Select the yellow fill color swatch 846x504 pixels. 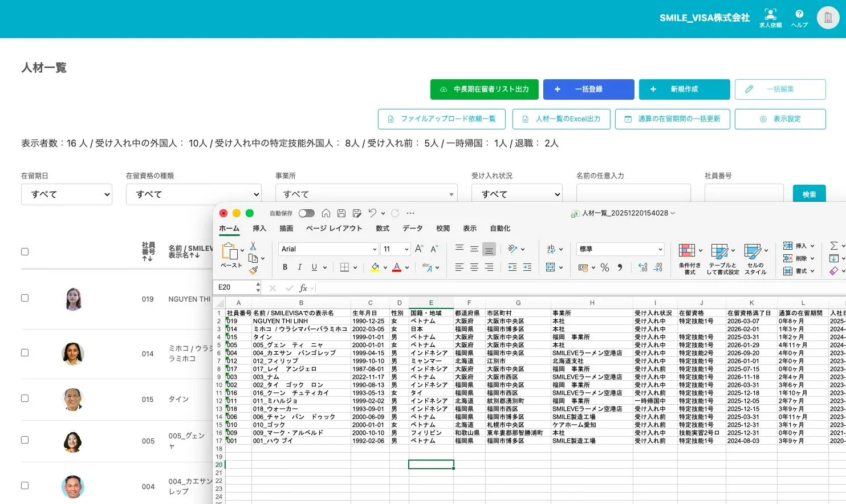point(375,269)
